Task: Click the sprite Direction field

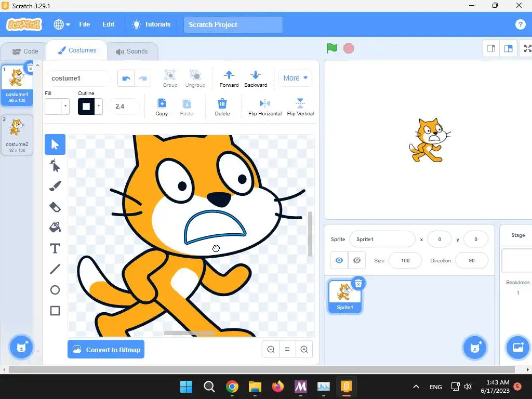Action: (472, 261)
